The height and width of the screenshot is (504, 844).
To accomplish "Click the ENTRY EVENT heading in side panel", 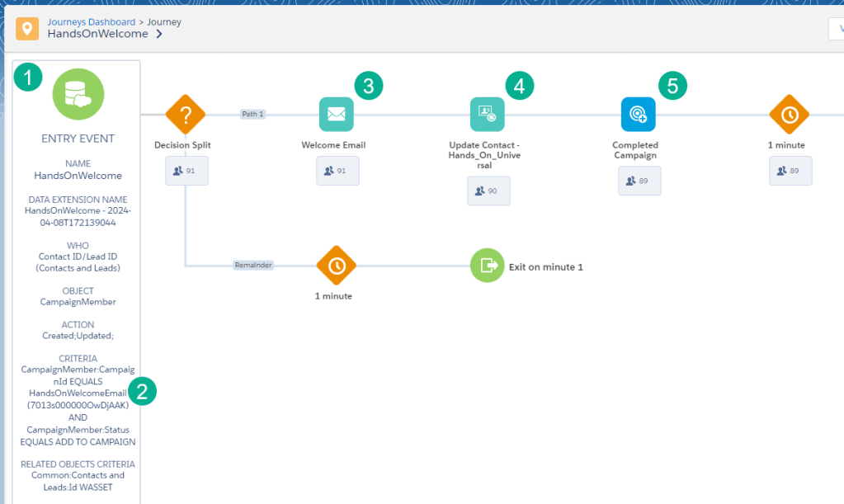I will (78, 139).
